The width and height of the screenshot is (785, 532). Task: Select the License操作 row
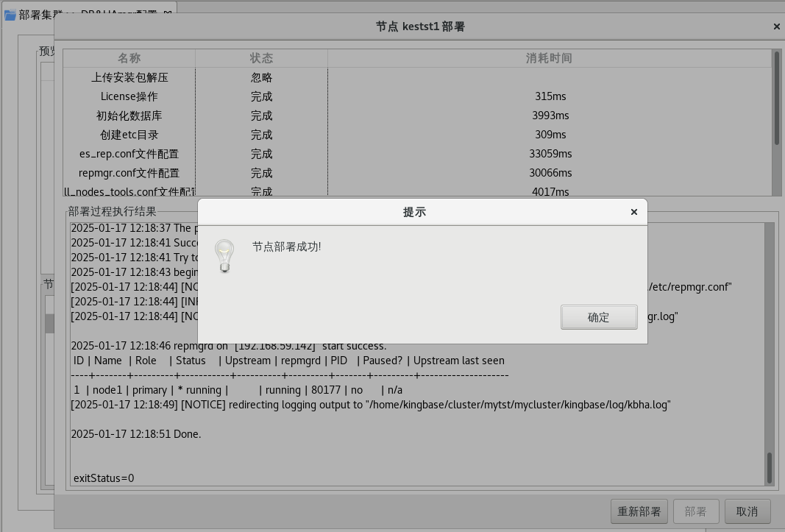(129, 96)
